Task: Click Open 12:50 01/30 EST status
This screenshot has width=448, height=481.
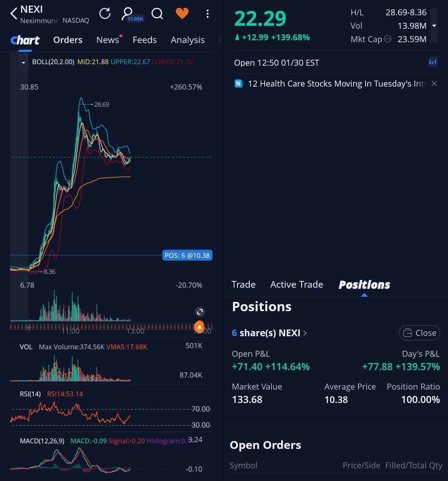Action: click(x=277, y=63)
